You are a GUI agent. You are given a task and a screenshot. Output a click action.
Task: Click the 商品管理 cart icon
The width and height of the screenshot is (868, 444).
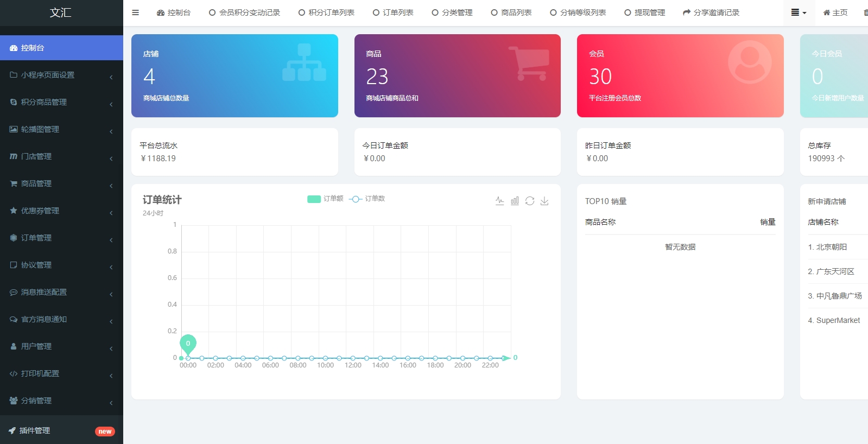(14, 183)
